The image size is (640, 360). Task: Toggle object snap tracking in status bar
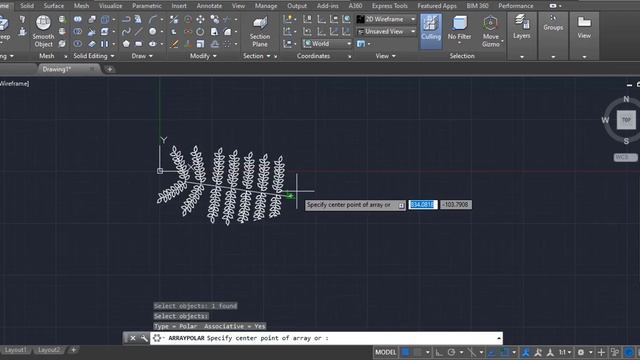[492, 352]
